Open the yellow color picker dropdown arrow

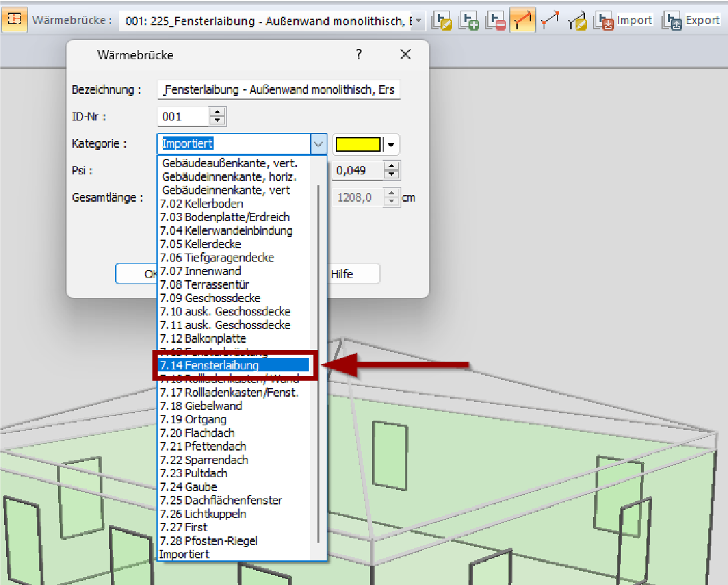tap(392, 144)
